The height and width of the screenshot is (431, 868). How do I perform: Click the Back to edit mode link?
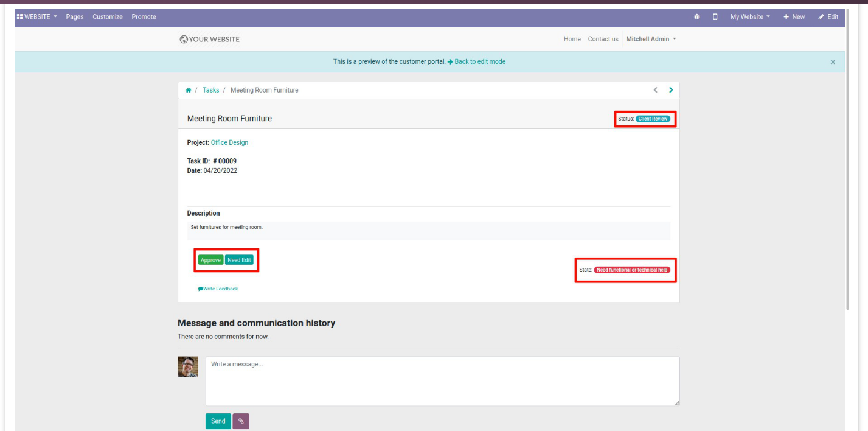[x=480, y=61]
